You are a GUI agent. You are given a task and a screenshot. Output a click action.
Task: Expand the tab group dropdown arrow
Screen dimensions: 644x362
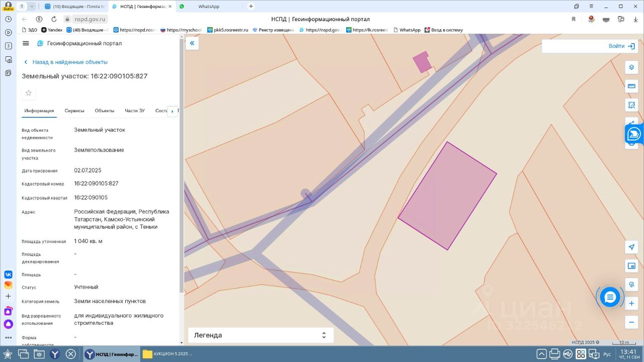(32, 6)
